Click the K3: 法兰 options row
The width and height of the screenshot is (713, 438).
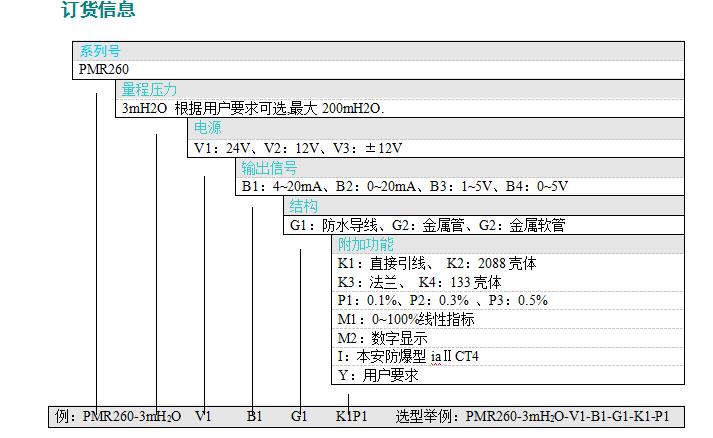tap(419, 282)
